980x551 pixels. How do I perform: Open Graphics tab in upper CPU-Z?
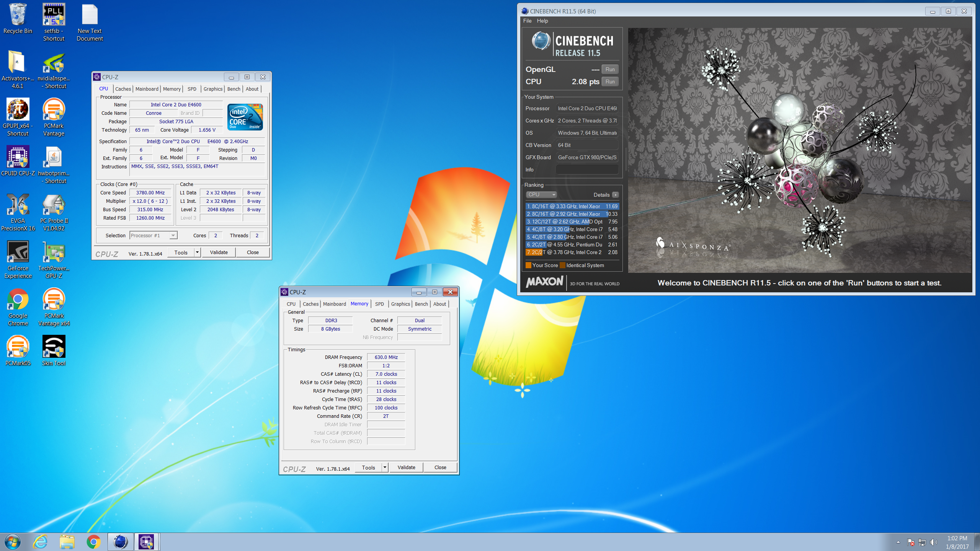(x=213, y=89)
